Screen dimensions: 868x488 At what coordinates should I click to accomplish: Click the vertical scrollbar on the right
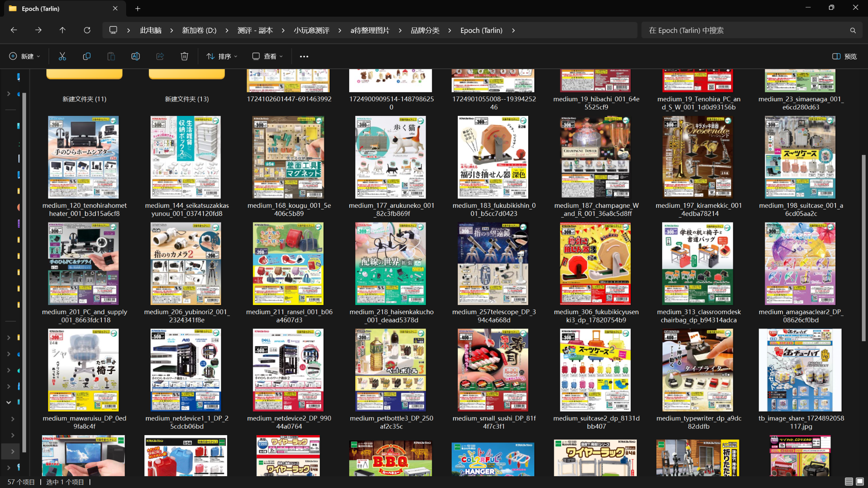tap(864, 248)
